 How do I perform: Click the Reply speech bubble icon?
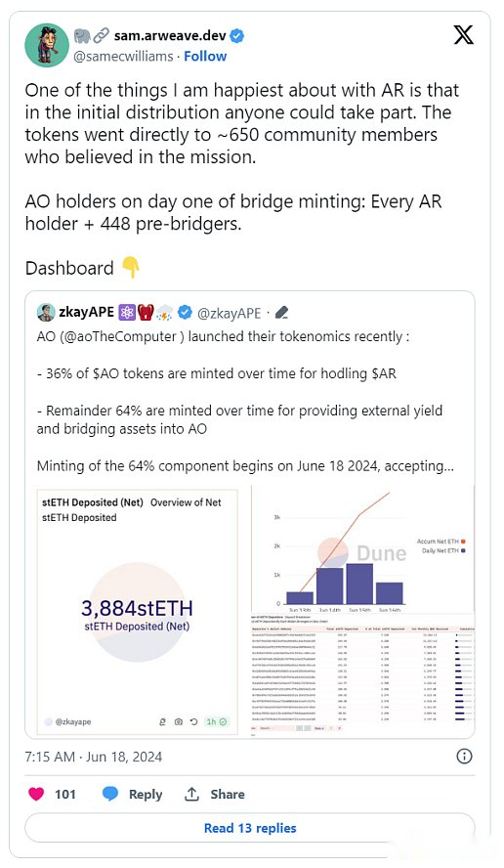click(x=110, y=795)
